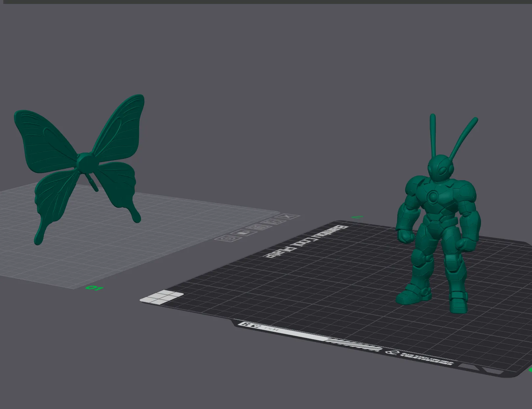Image resolution: width=532 pixels, height=409 pixels.
Task: Click the diamond icon on the plate edge
Action: pyautogui.click(x=392, y=352)
